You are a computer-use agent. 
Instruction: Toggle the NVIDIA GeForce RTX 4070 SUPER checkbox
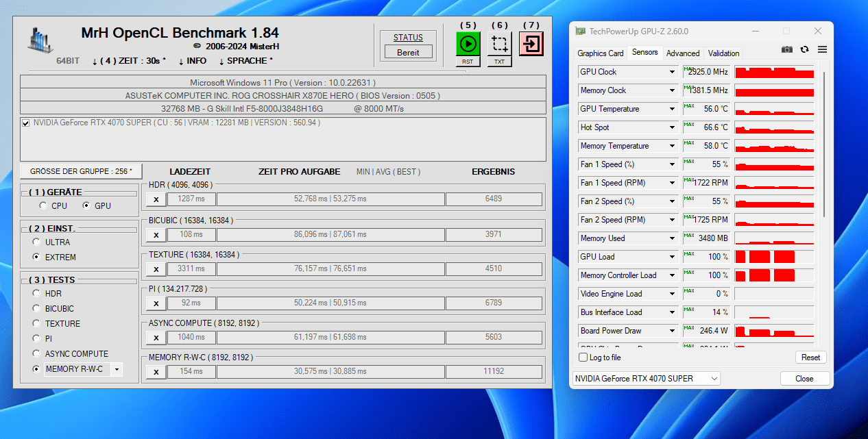26,123
